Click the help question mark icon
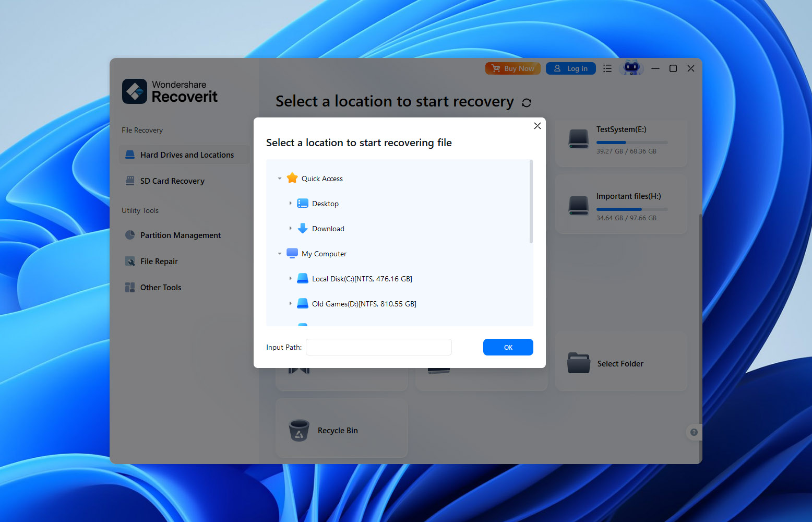This screenshot has width=812, height=522. (x=694, y=432)
